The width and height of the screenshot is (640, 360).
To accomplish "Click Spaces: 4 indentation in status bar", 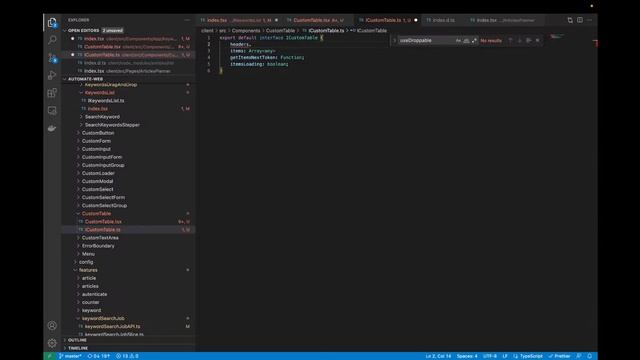I will (x=467, y=356).
